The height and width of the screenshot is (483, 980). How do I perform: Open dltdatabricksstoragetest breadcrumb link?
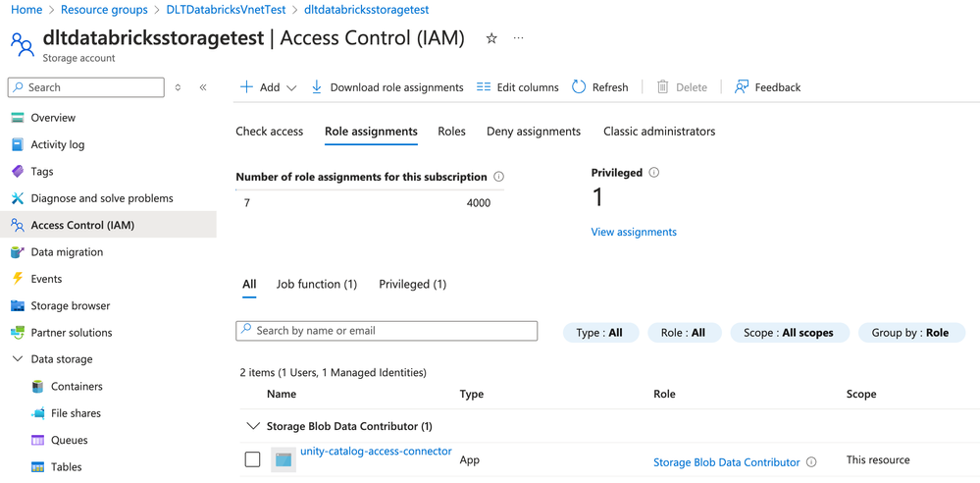coord(366,10)
